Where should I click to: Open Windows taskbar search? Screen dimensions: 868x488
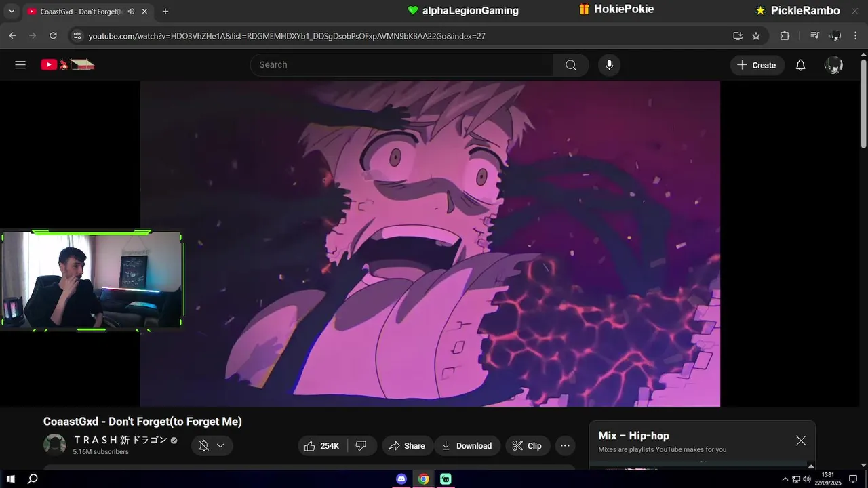[x=32, y=479]
